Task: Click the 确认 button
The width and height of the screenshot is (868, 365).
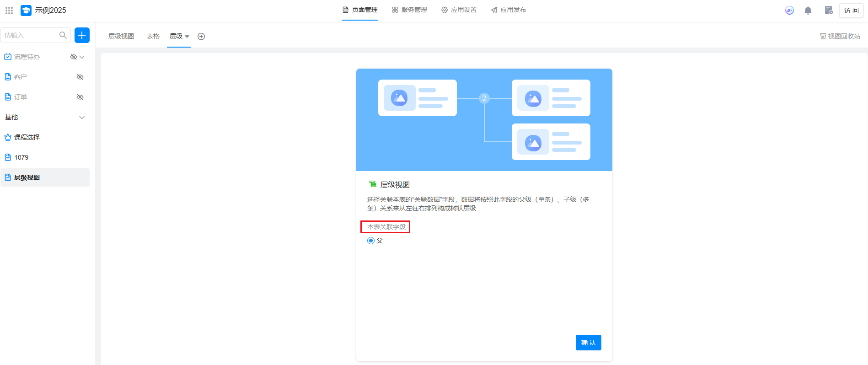Action: pos(588,343)
